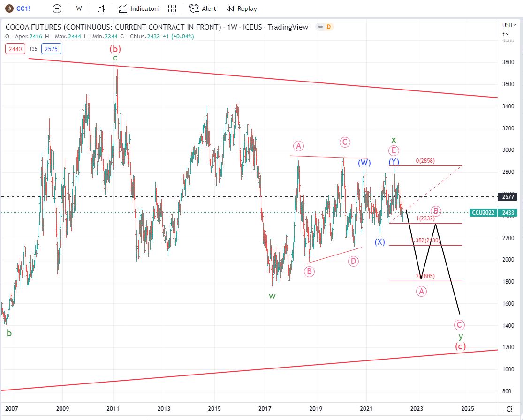Click the 2577 price axis label
The height and width of the screenshot is (420, 523).
pos(508,197)
